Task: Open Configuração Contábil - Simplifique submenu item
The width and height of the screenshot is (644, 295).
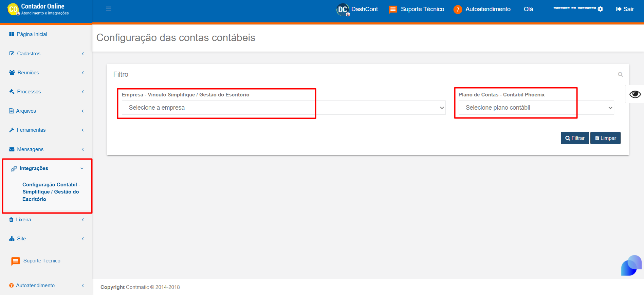Action: 51,192
